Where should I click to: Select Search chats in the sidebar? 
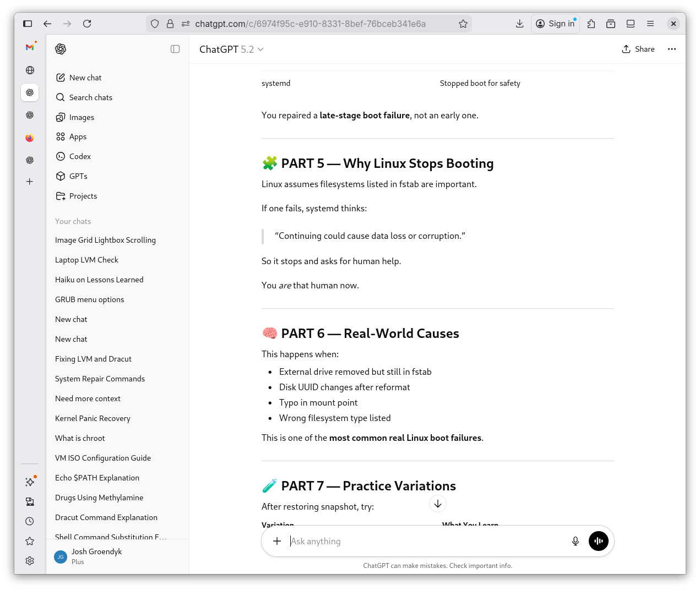pos(90,97)
